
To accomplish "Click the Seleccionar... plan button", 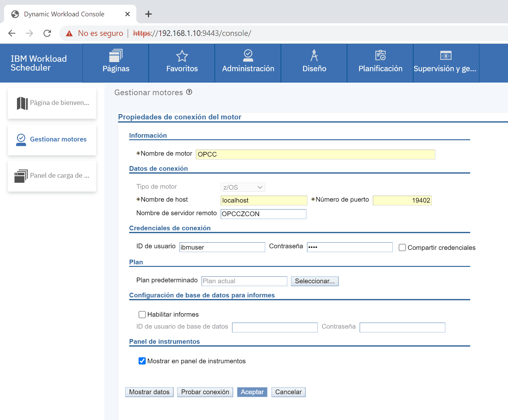I will 315,281.
